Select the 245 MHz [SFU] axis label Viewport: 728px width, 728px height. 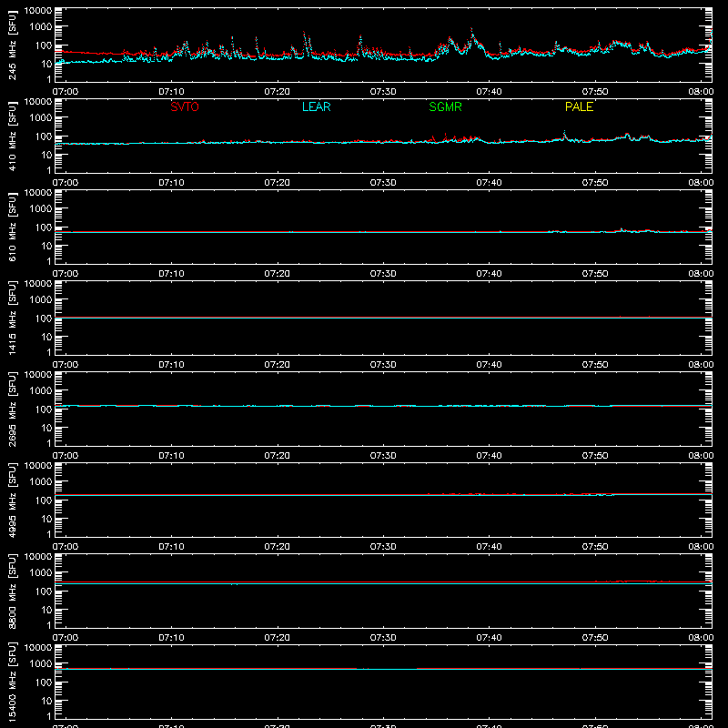click(x=13, y=45)
